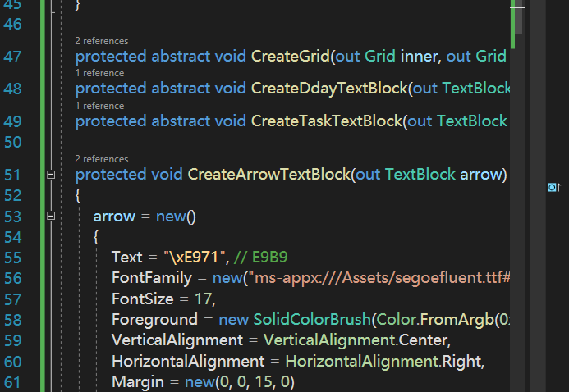Click line number 47 in the gutter
The height and width of the screenshot is (392, 569).
click(12, 57)
